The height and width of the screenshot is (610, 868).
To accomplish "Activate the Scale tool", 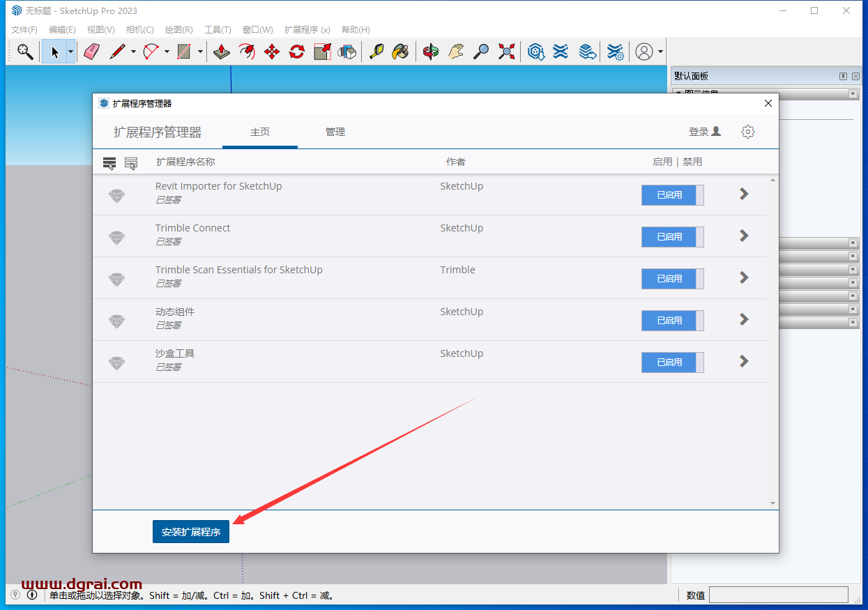I will tap(322, 52).
